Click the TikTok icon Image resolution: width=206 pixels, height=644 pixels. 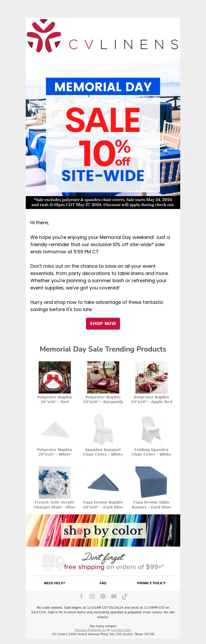(125, 596)
